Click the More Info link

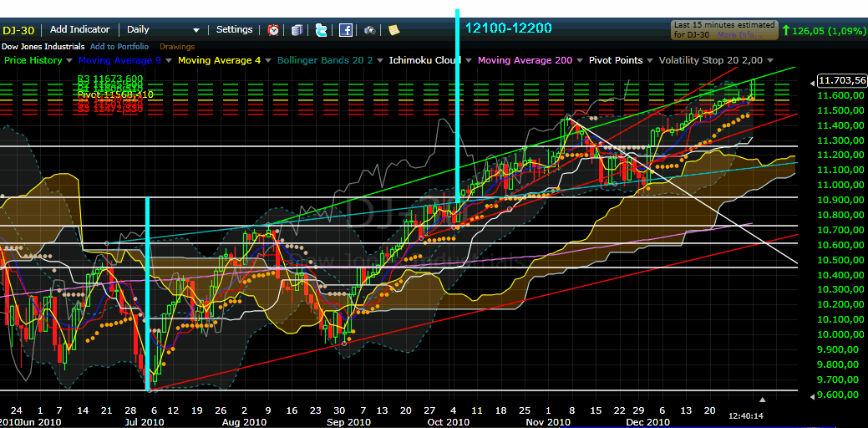pyautogui.click(x=738, y=35)
